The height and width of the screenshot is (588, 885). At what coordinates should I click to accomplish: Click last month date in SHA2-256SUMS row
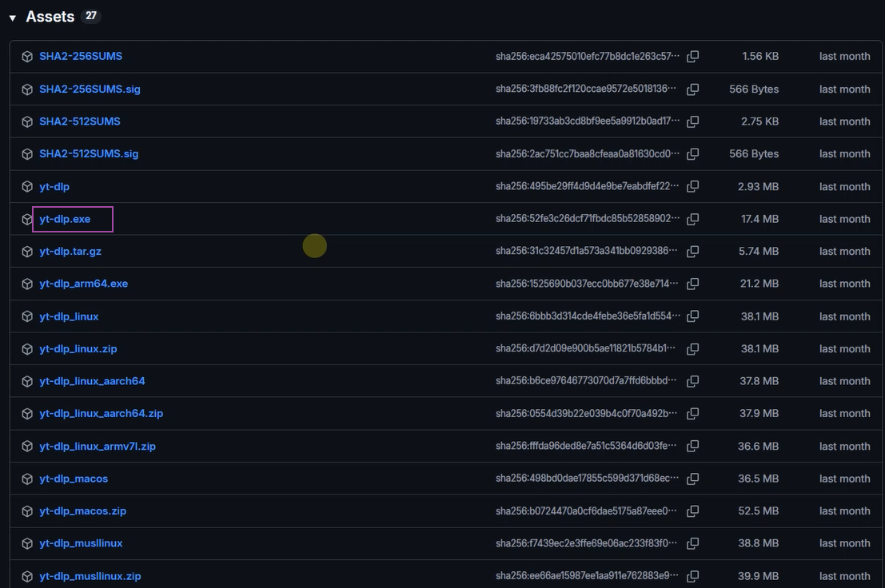coord(844,57)
